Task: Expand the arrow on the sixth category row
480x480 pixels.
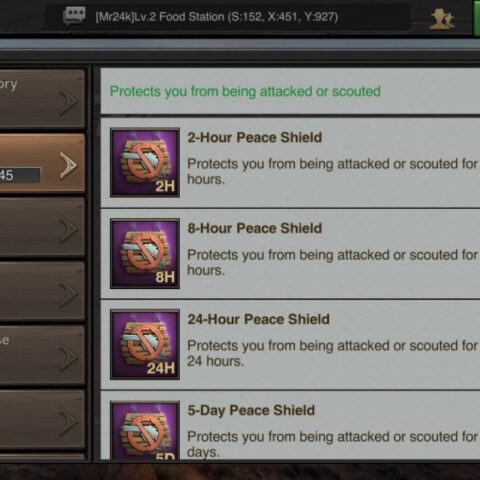Action: pyautogui.click(x=68, y=422)
